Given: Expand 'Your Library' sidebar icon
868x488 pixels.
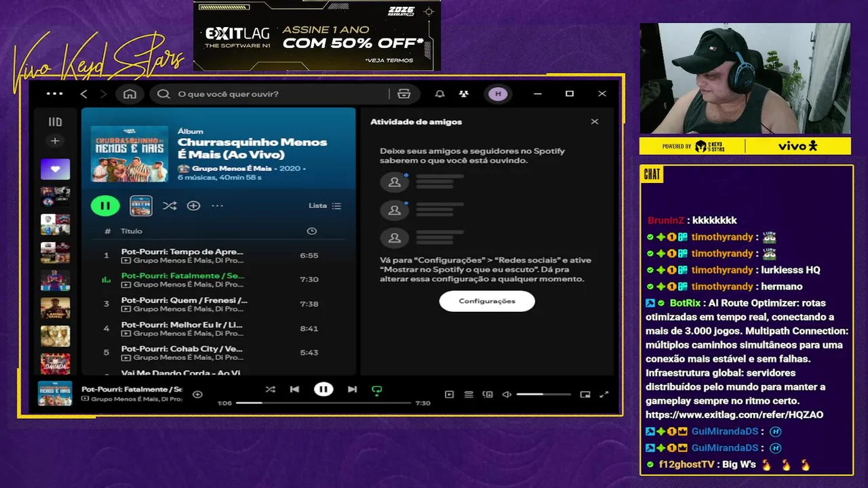Looking at the screenshot, I should click(x=55, y=122).
